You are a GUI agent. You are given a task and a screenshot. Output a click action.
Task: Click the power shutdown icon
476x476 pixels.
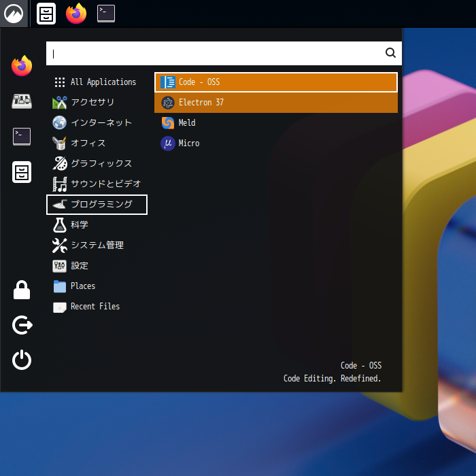22,360
